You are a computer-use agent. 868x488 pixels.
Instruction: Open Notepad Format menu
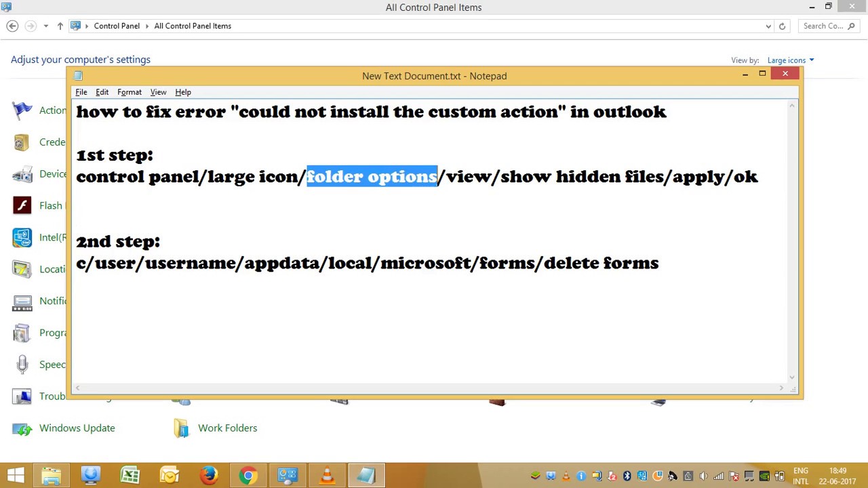[x=130, y=92]
